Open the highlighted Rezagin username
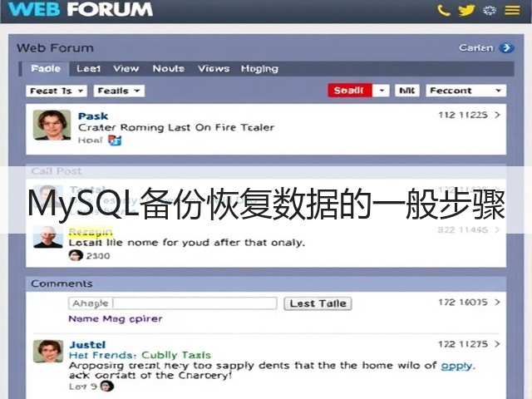The image size is (532, 399). click(x=91, y=232)
